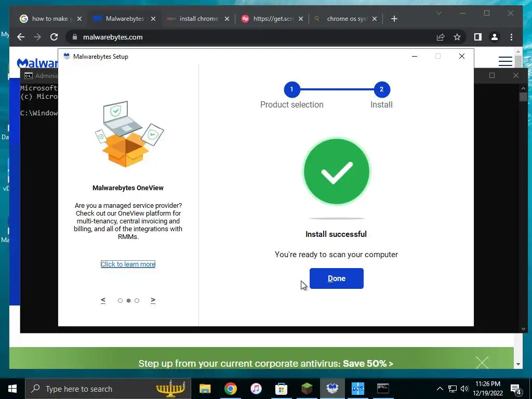Viewport: 532px width, 399px height.
Task: Go to previous slide with left arrow
Action: pyautogui.click(x=103, y=300)
